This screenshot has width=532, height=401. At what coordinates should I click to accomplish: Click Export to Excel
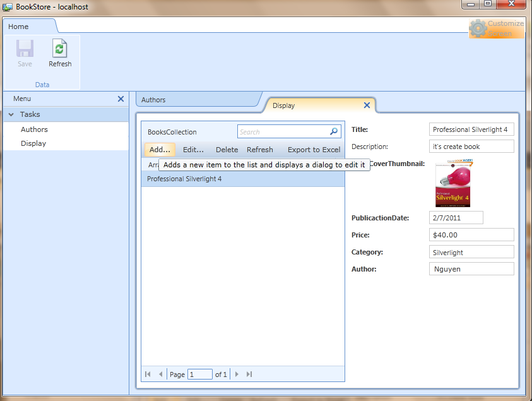click(314, 150)
